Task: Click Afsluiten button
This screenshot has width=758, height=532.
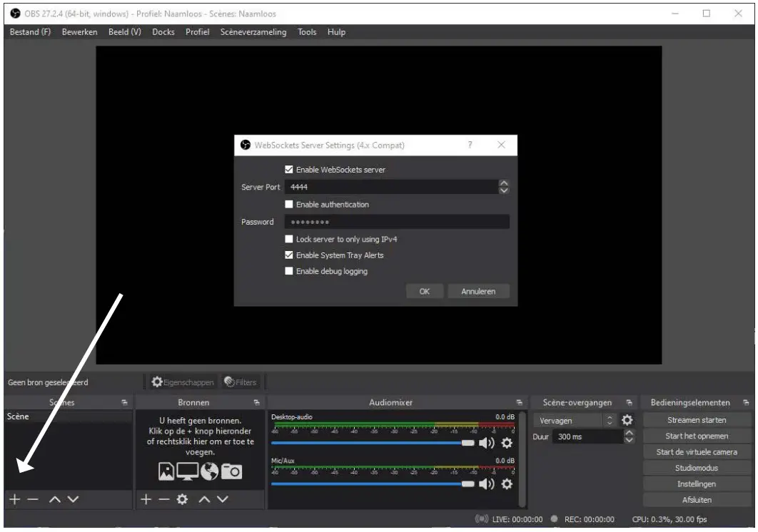Action: (x=697, y=500)
